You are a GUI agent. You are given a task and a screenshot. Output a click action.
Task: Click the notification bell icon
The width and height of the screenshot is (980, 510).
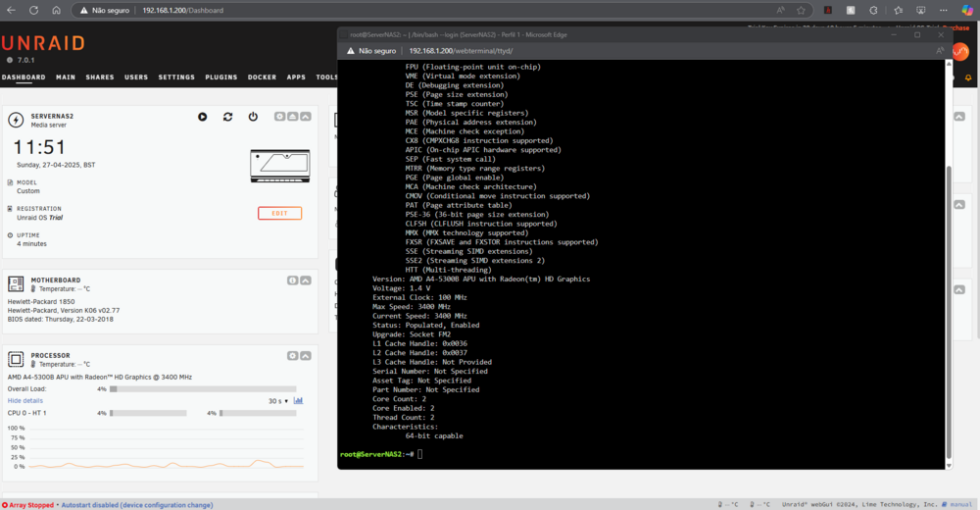968,78
